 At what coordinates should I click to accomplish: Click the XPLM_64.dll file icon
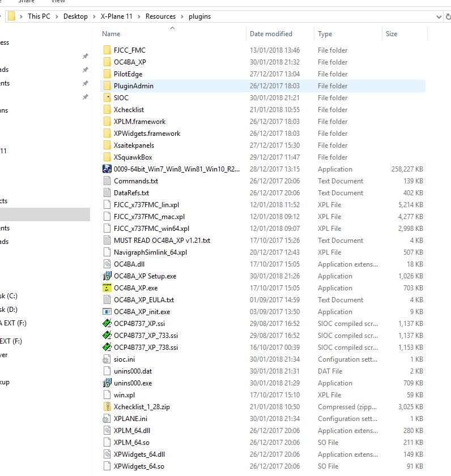tap(107, 430)
